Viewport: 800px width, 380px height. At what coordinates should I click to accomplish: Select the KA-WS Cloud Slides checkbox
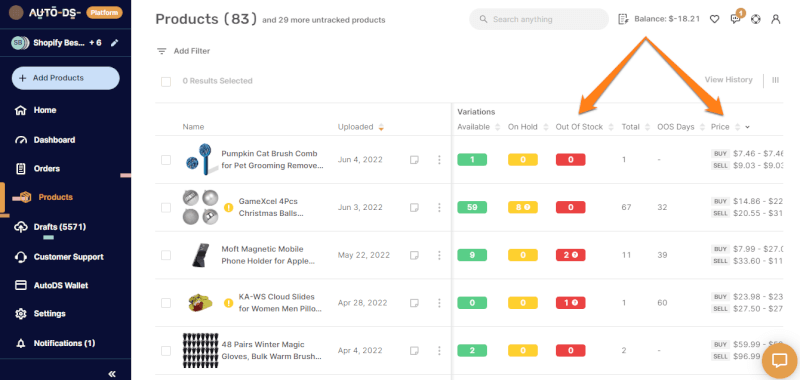(x=166, y=303)
